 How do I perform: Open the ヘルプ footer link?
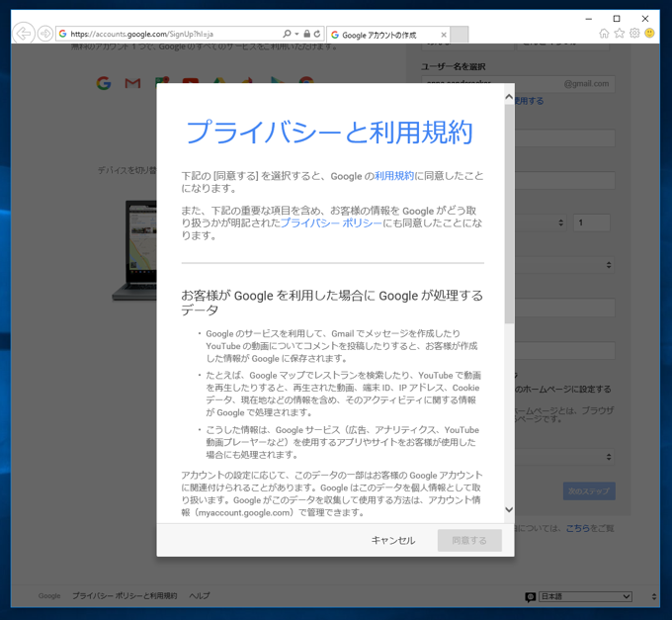coord(200,595)
